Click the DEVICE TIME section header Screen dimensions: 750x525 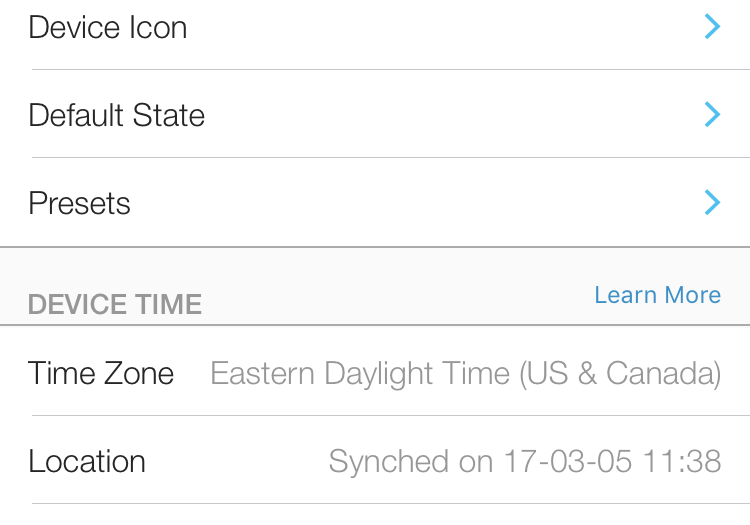pos(115,304)
